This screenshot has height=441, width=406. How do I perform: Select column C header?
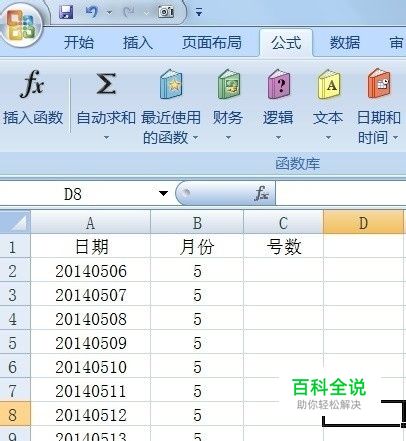(x=283, y=223)
